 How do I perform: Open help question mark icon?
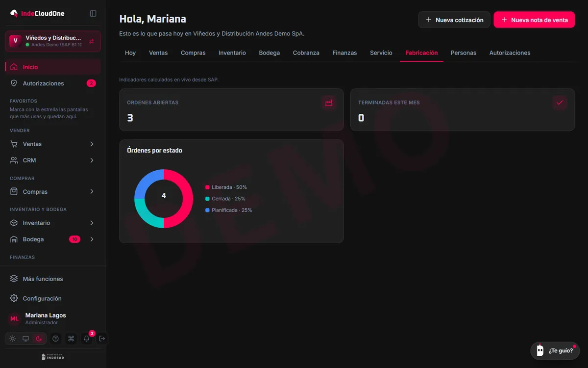55,339
